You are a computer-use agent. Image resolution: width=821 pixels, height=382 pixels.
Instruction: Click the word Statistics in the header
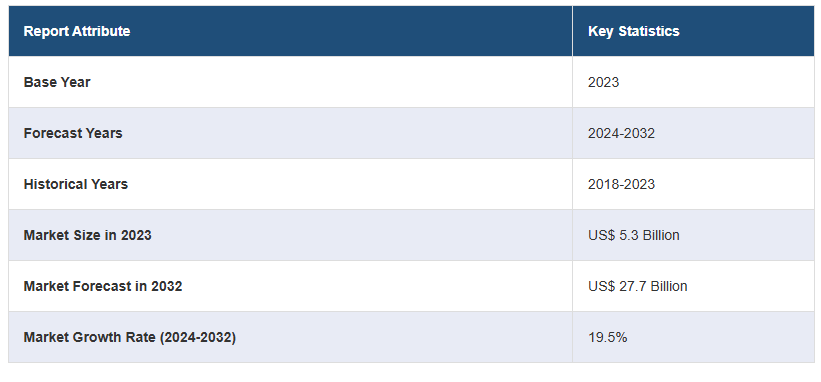coord(649,31)
